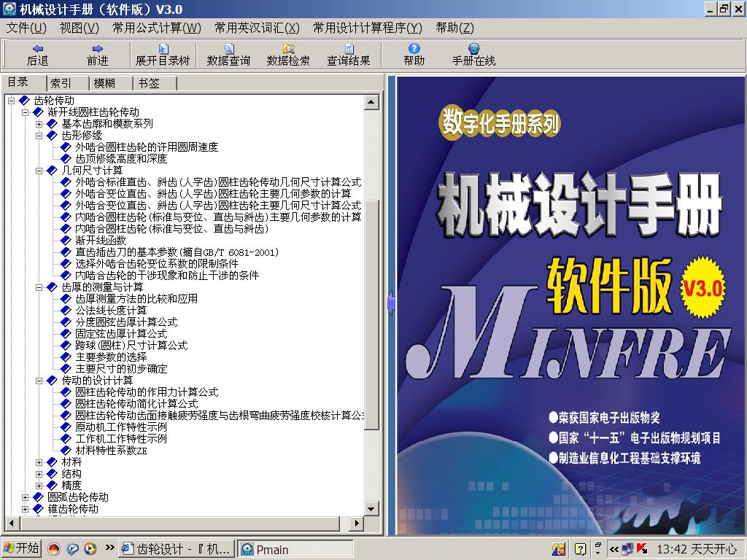
Task: Open the 文件(U) menu
Action: [x=26, y=28]
